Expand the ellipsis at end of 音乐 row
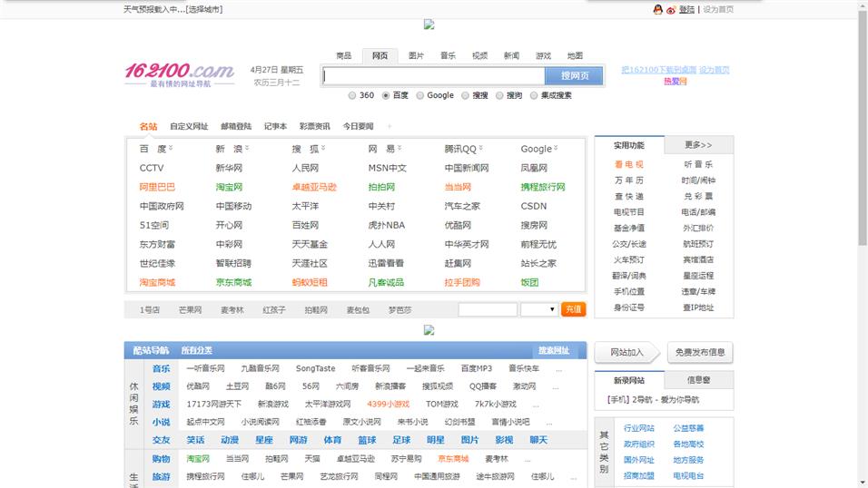Viewport: 868px width, 488px height. pyautogui.click(x=559, y=369)
